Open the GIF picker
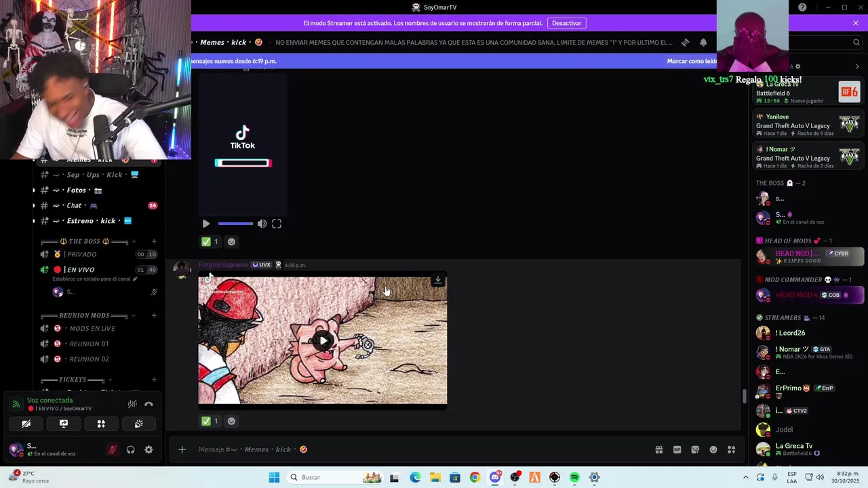The width and height of the screenshot is (868, 488). pyautogui.click(x=677, y=449)
